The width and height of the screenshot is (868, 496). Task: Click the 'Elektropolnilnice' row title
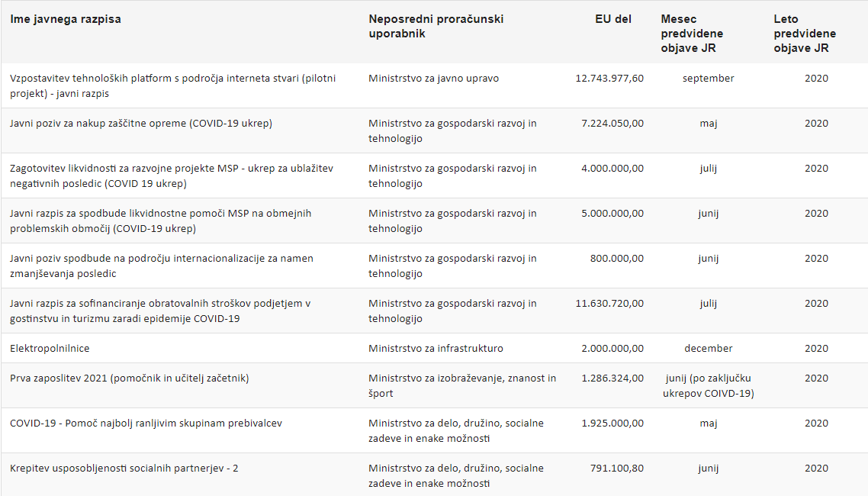(x=50, y=348)
